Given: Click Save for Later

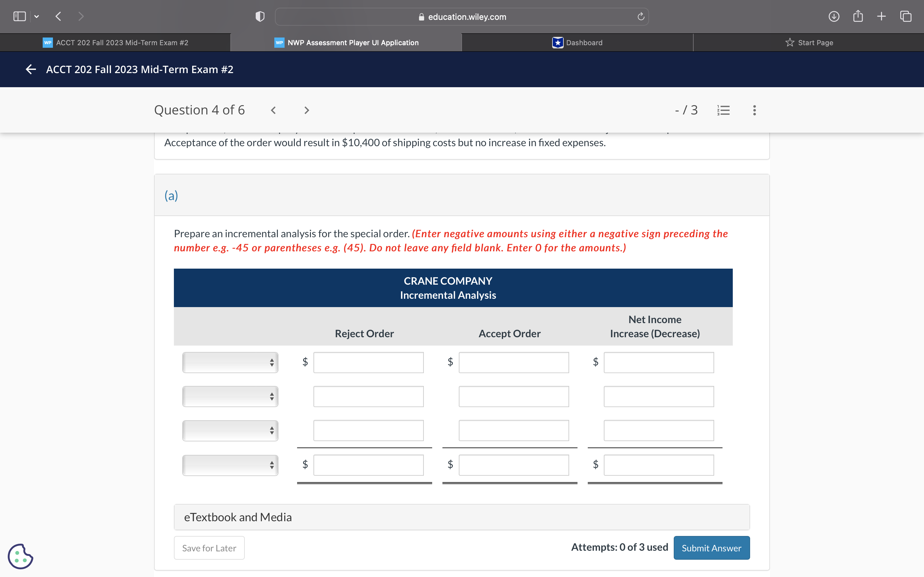Looking at the screenshot, I should point(209,548).
